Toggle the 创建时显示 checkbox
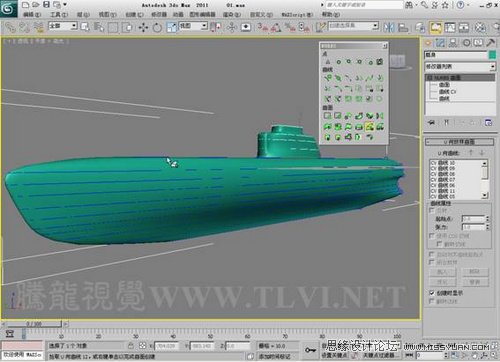 [x=432, y=293]
